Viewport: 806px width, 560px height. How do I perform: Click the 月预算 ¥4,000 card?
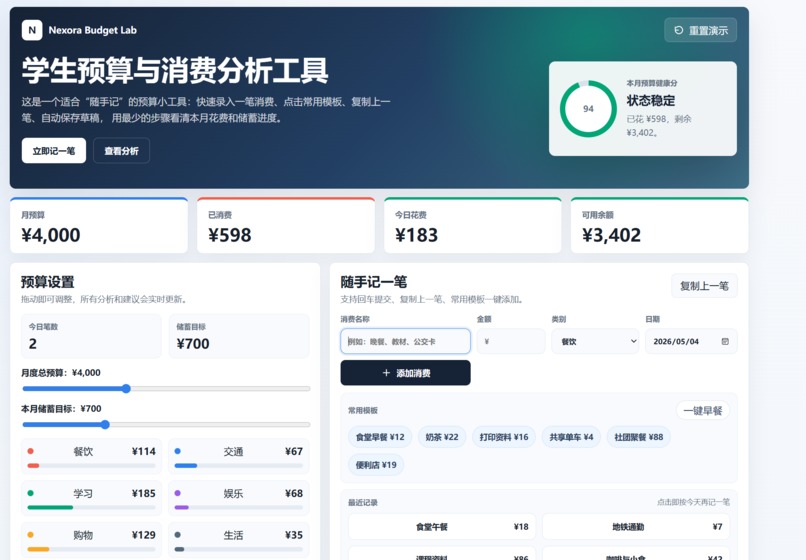[x=99, y=225]
